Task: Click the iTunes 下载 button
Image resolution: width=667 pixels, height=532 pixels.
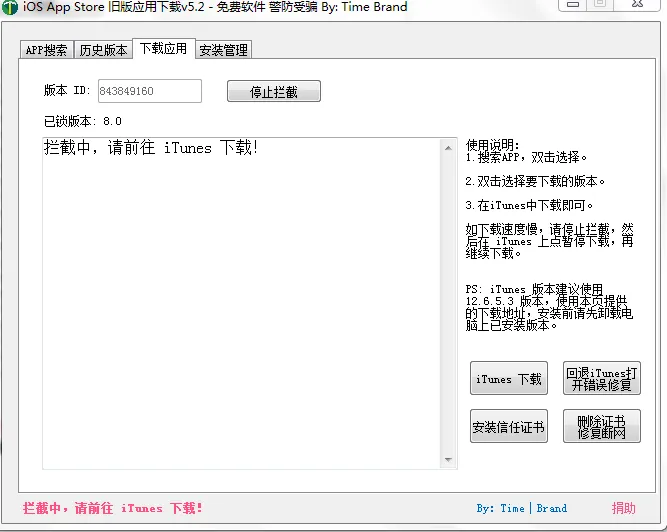Action: (x=509, y=378)
